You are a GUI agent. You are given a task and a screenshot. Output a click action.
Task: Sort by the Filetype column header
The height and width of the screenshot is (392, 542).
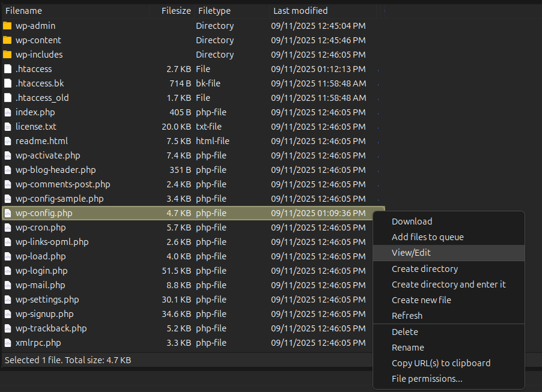232,11
